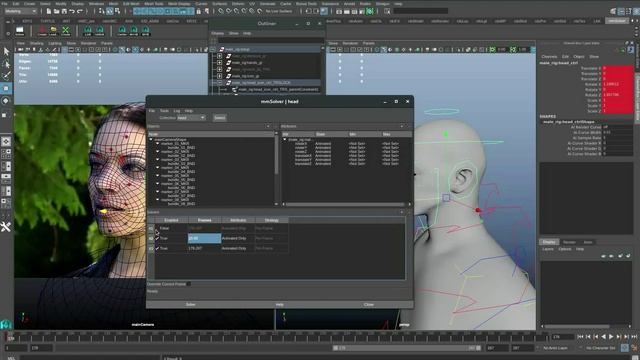This screenshot has width=640, height=360.
Task: Click the Close button at mmSolver bottom
Action: point(369,304)
